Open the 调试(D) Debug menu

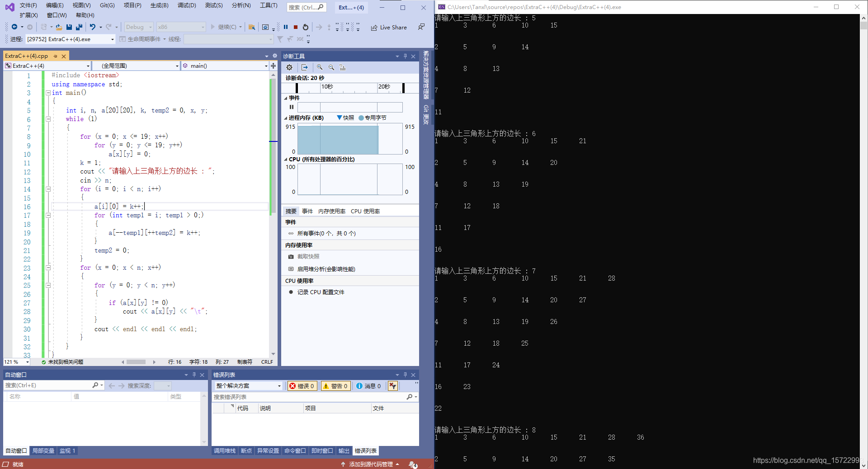tap(187, 5)
